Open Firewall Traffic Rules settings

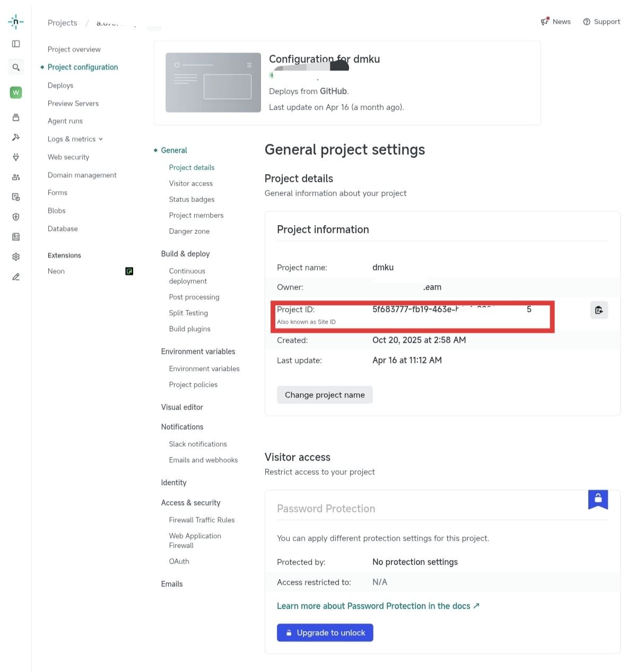coord(202,520)
